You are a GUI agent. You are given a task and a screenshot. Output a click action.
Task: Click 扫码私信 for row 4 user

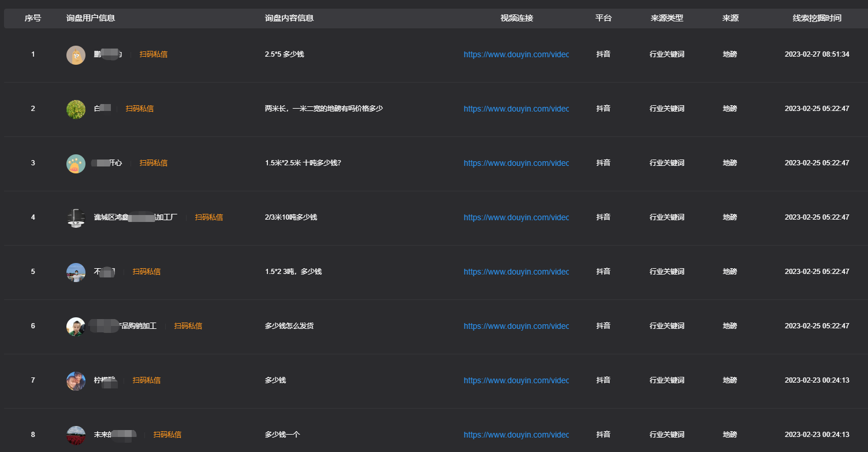click(208, 217)
